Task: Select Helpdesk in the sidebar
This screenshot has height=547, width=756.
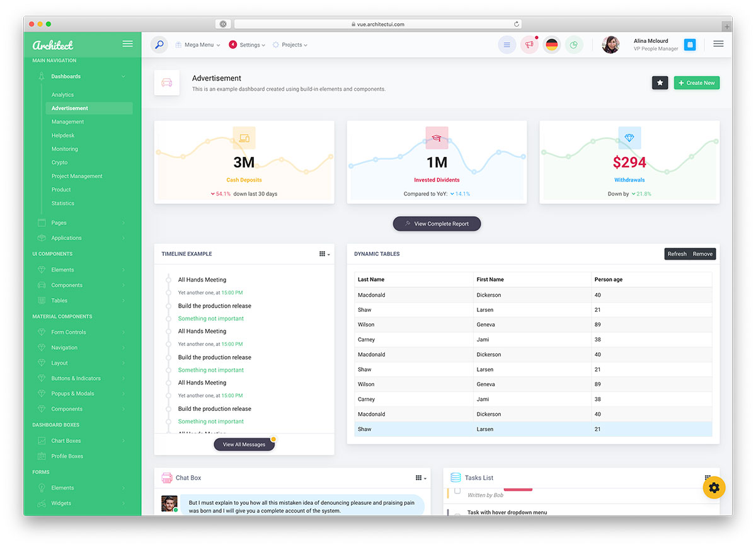Action: click(x=63, y=135)
